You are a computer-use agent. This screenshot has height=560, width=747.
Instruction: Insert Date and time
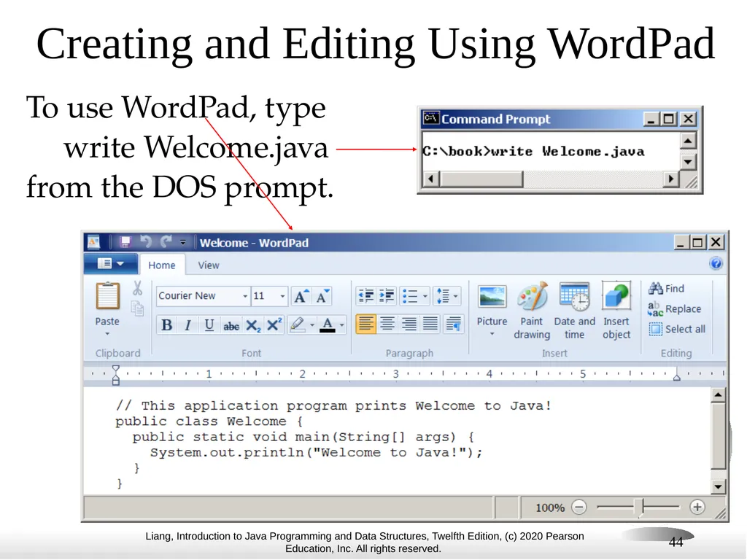(x=574, y=311)
